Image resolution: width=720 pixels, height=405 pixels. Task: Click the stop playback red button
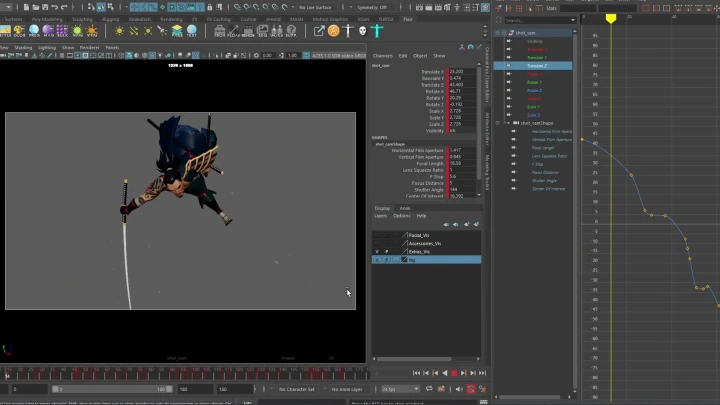point(454,373)
